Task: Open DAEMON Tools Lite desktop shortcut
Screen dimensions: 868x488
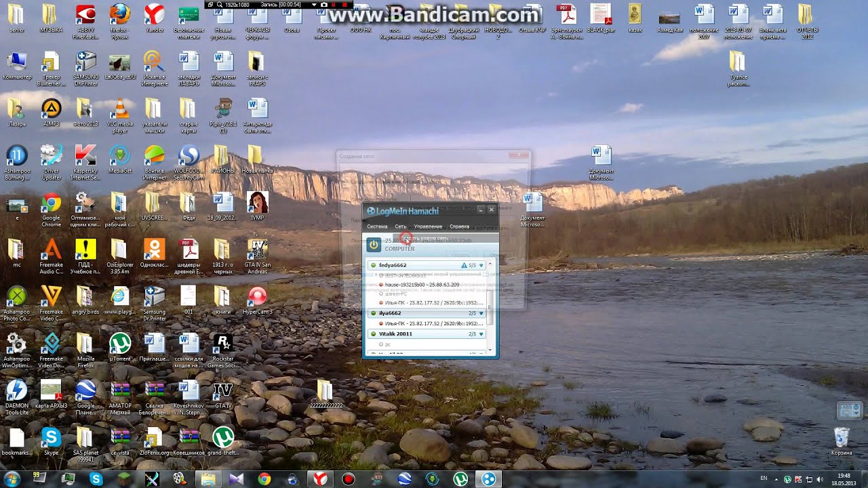Action: coord(17,397)
